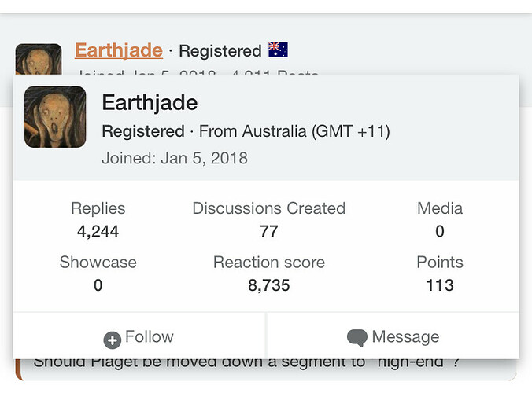532x393 pixels.
Task: View Discussions Created count 77
Action: point(268,231)
